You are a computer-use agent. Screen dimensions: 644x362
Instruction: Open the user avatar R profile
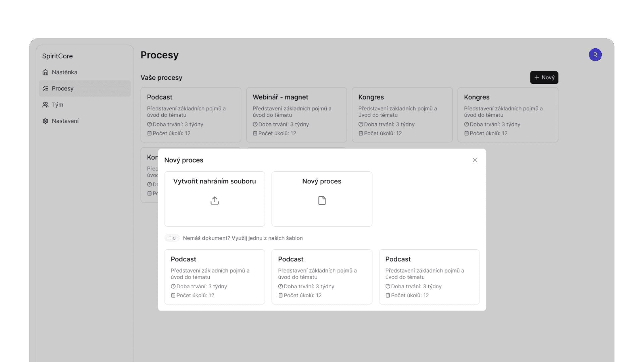[595, 55]
